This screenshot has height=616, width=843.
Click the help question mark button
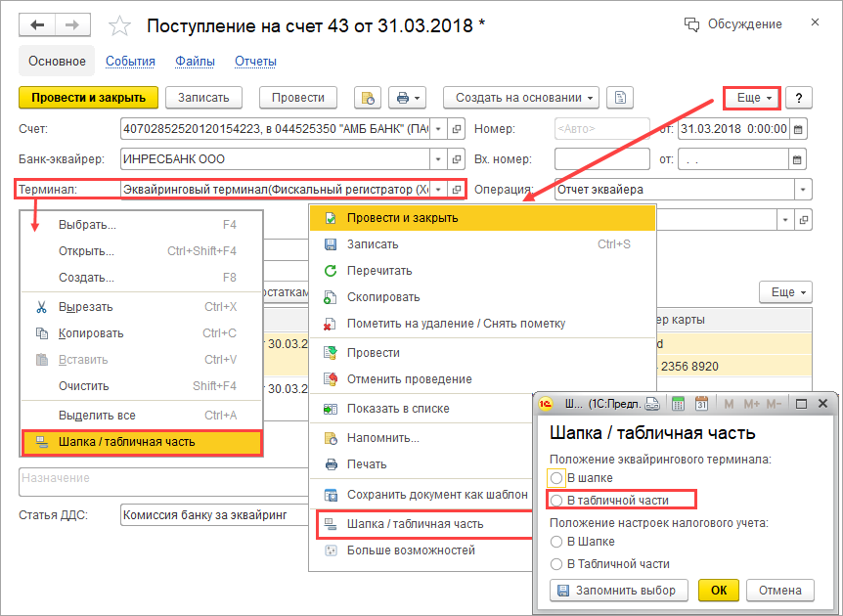[799, 98]
